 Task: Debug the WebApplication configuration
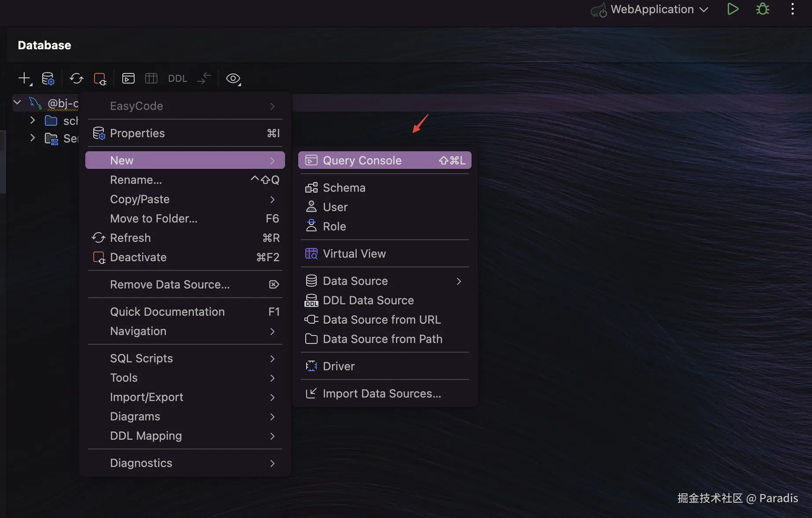763,9
